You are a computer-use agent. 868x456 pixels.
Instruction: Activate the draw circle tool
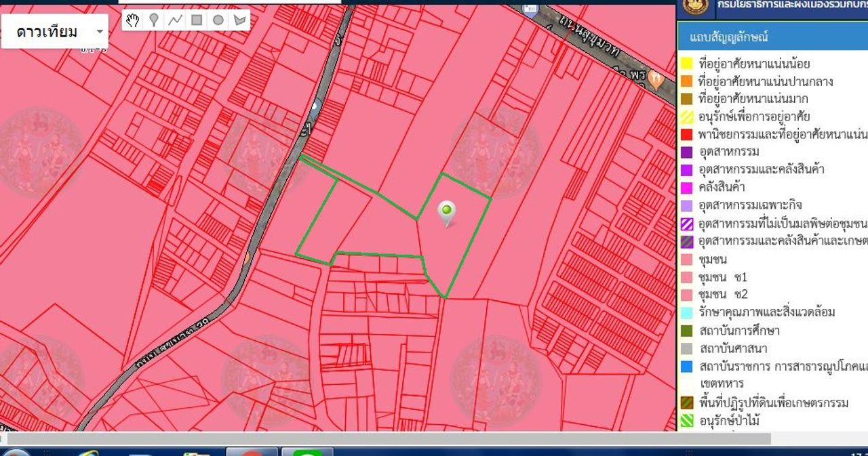[218, 20]
